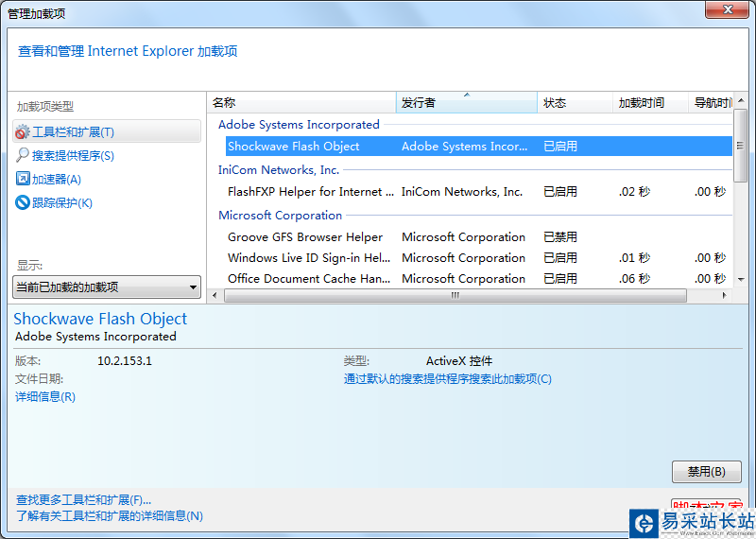Open the 查找更多工具栏和扩展 link
Viewport: 756px width, 539px height.
click(83, 499)
